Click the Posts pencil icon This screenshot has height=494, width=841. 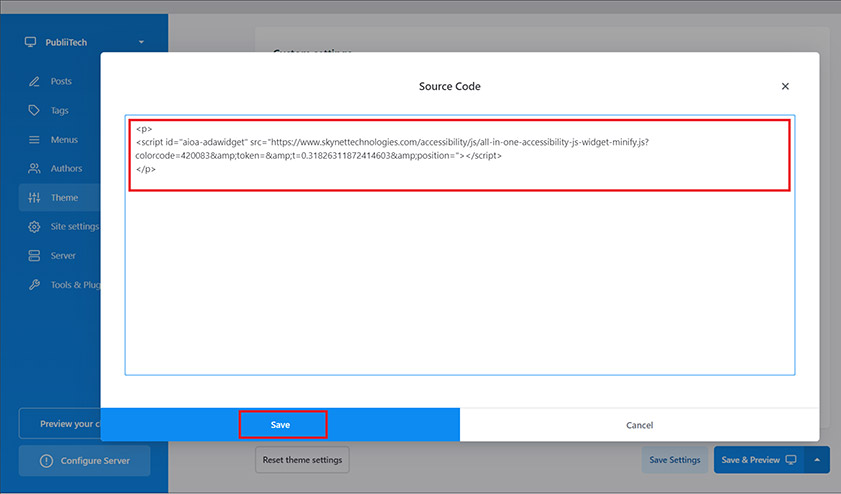(x=34, y=82)
